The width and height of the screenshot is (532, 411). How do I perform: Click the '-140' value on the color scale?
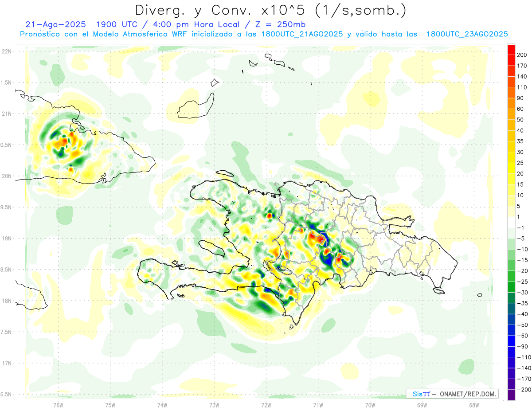[524, 368]
